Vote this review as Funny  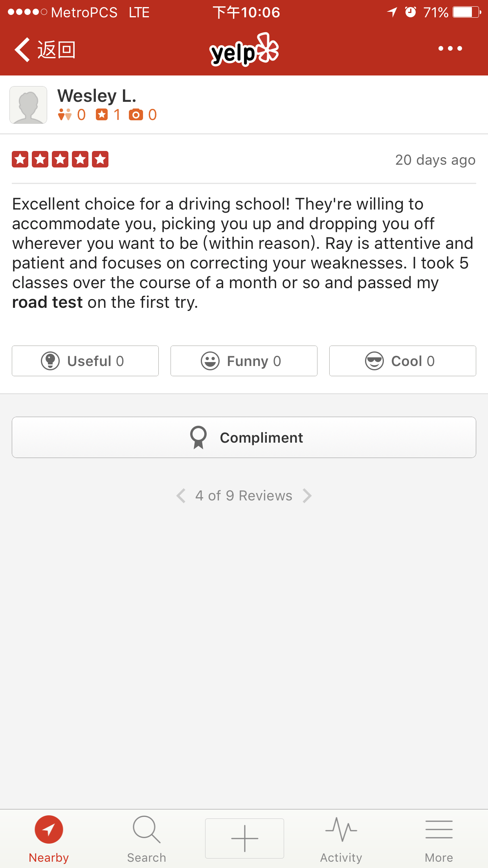click(x=244, y=361)
